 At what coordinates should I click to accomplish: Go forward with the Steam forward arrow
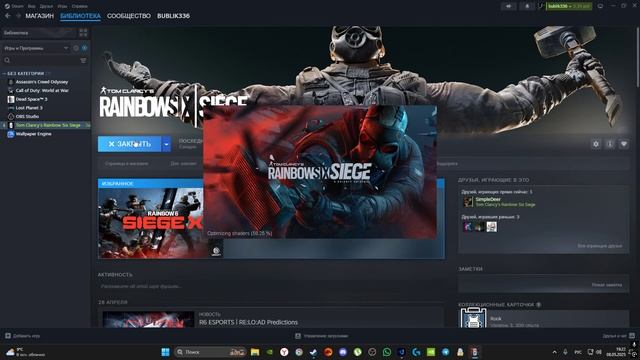(x=18, y=16)
